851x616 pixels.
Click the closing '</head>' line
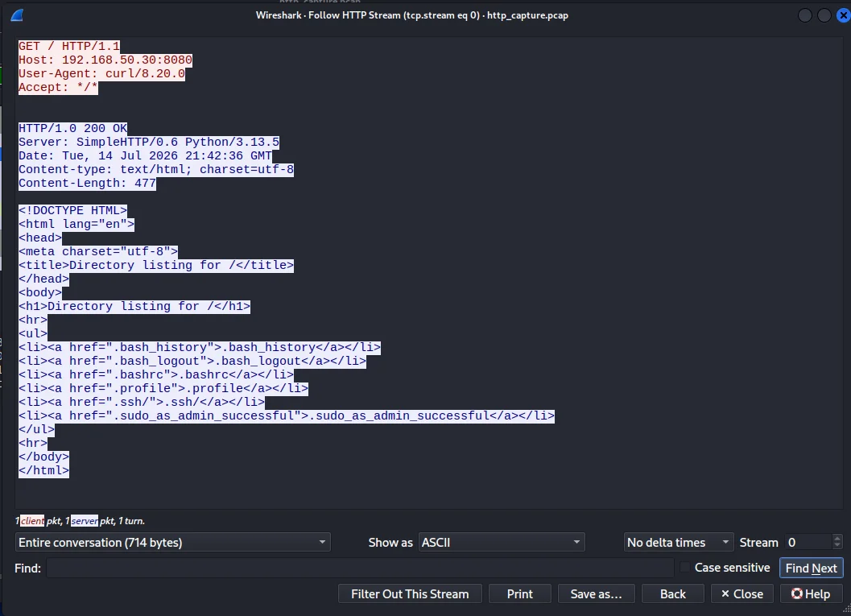pyautogui.click(x=43, y=279)
